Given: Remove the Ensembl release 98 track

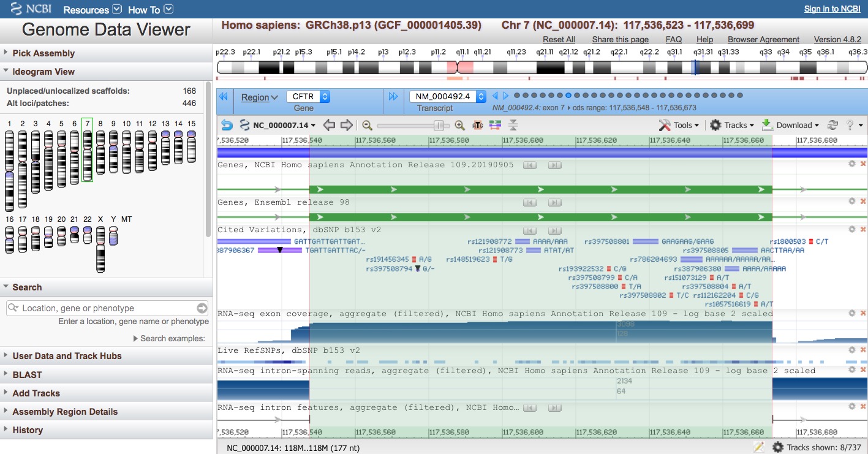Looking at the screenshot, I should click(863, 202).
